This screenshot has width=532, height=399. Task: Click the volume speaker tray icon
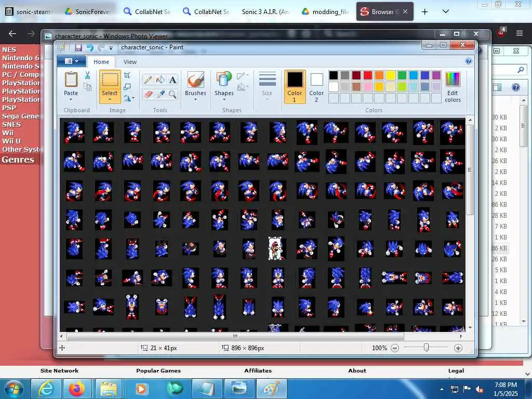[480, 390]
